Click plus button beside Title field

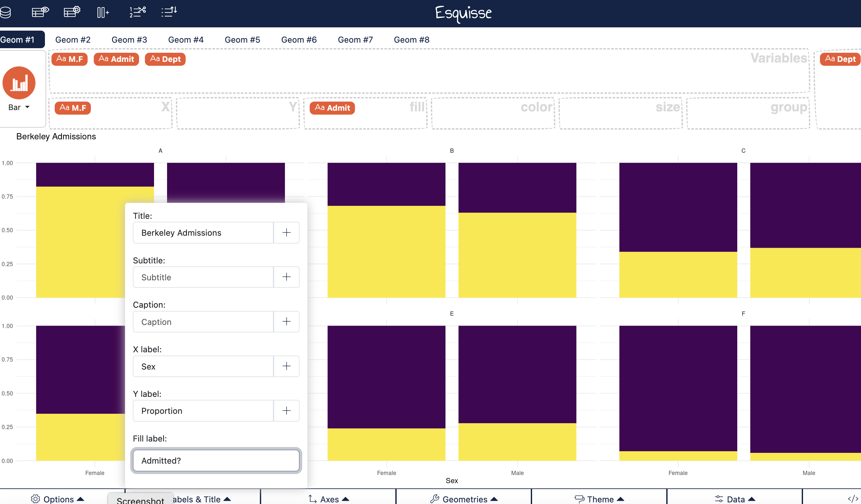click(286, 233)
